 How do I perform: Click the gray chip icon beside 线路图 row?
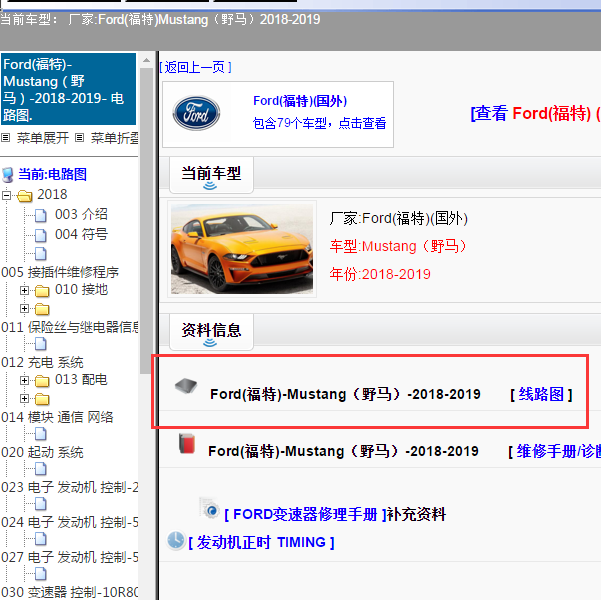click(x=186, y=386)
